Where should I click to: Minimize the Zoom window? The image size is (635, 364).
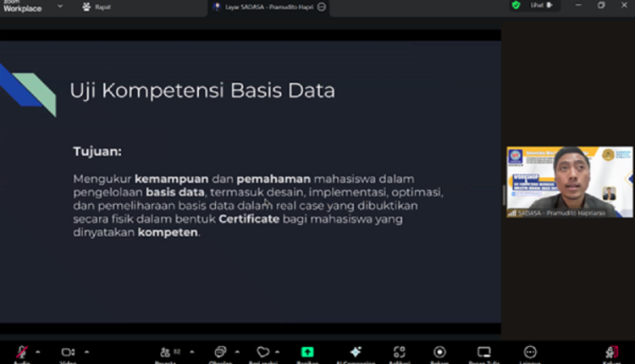click(x=578, y=5)
